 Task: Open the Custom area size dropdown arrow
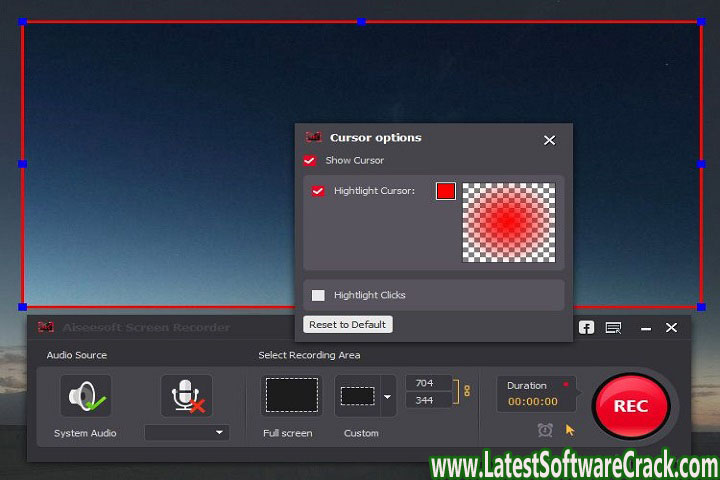[x=388, y=396]
